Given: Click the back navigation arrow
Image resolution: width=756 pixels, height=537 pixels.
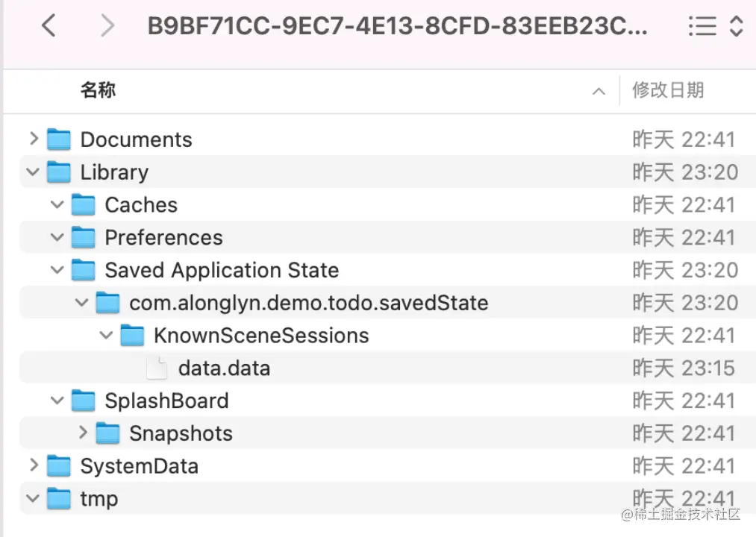Looking at the screenshot, I should click(x=49, y=27).
